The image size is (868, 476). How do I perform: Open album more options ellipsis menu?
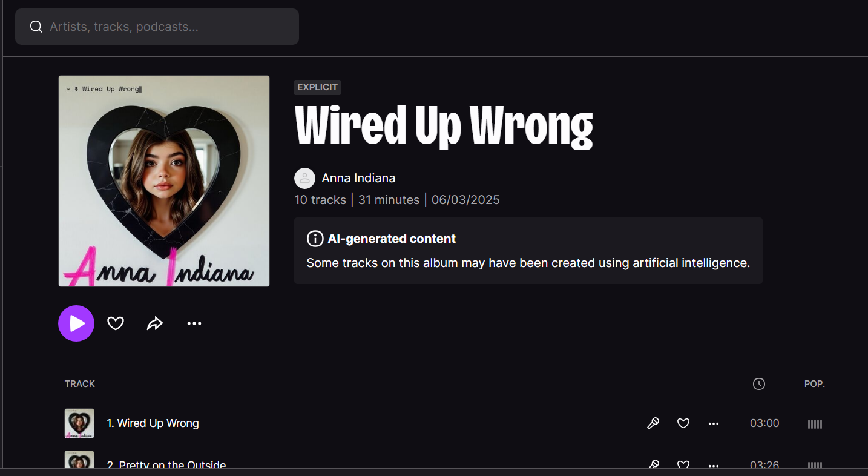pyautogui.click(x=194, y=323)
